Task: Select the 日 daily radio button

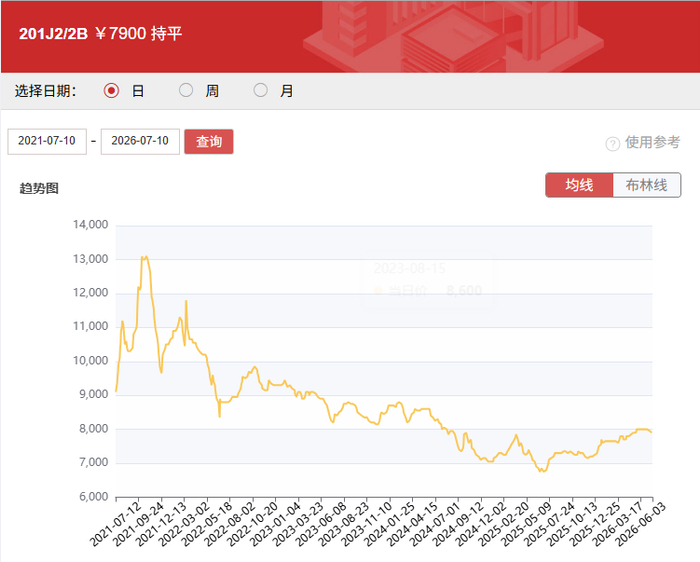Action: coord(111,91)
